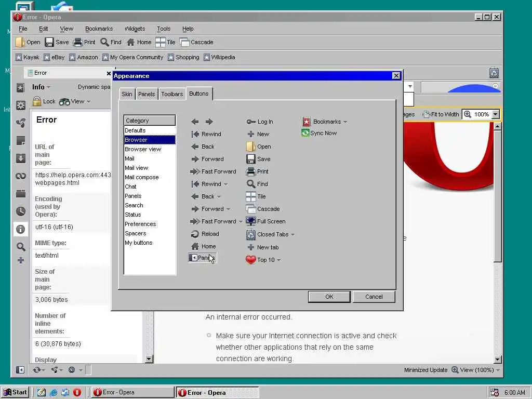Click the Info panel scrollbar down arrow
532x399 pixels.
coord(149,359)
